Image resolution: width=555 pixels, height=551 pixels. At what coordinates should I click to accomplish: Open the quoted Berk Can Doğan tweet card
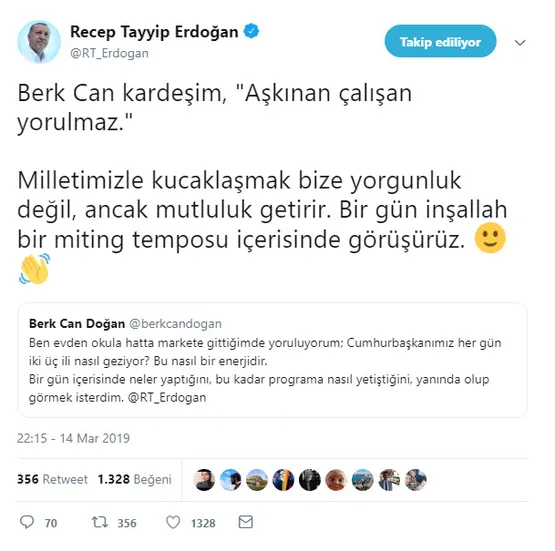(272, 360)
